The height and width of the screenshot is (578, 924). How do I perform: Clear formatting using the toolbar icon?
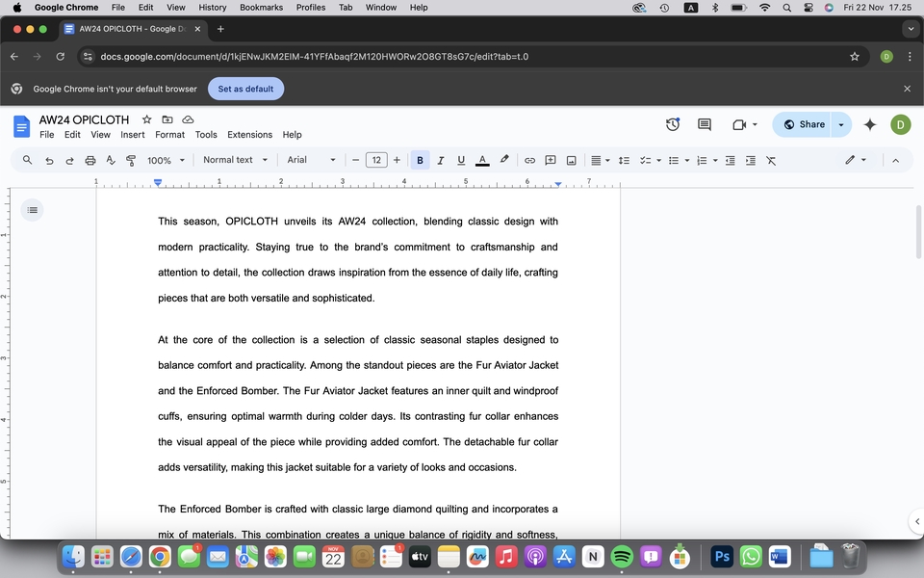coord(770,160)
